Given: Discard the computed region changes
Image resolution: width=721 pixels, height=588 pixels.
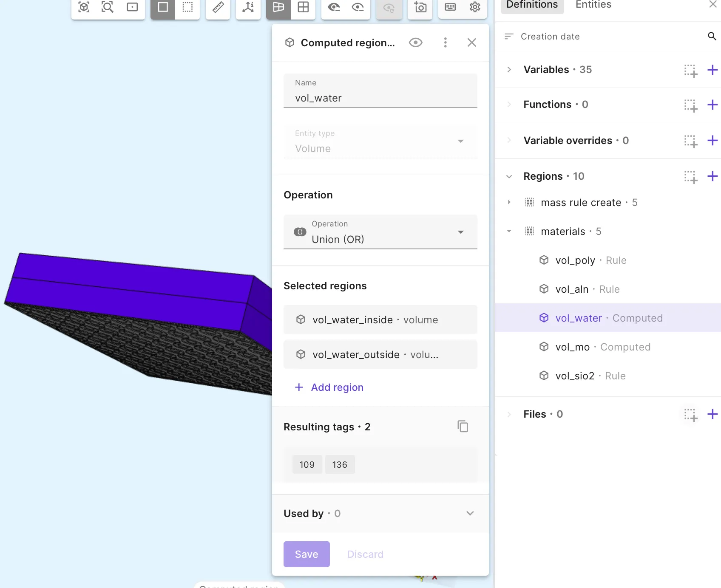Looking at the screenshot, I should [x=365, y=554].
